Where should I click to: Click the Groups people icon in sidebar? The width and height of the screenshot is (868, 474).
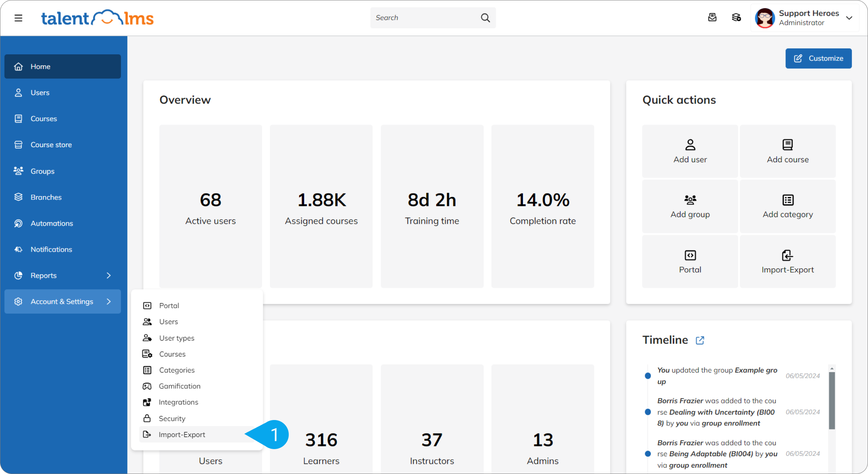[x=18, y=171]
